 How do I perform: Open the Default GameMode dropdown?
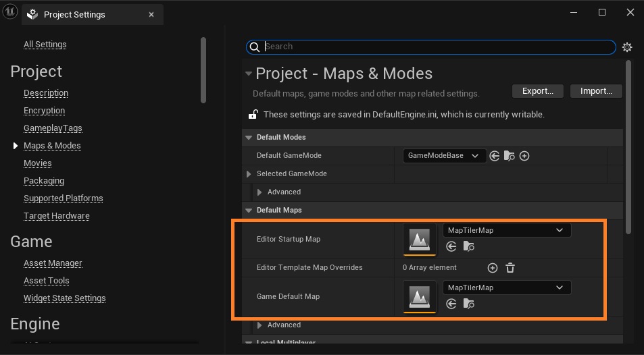(x=444, y=156)
